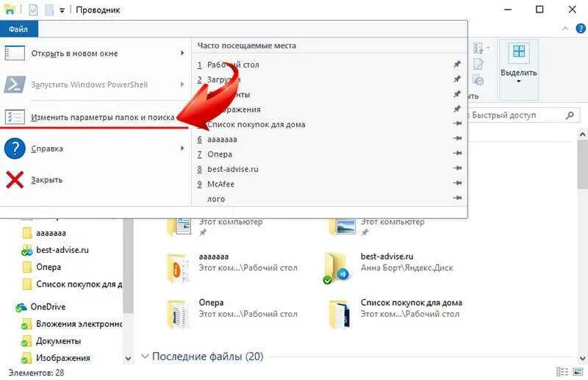Click the navigation pane scroll down arrow
The width and height of the screenshot is (588, 380).
tap(128, 358)
